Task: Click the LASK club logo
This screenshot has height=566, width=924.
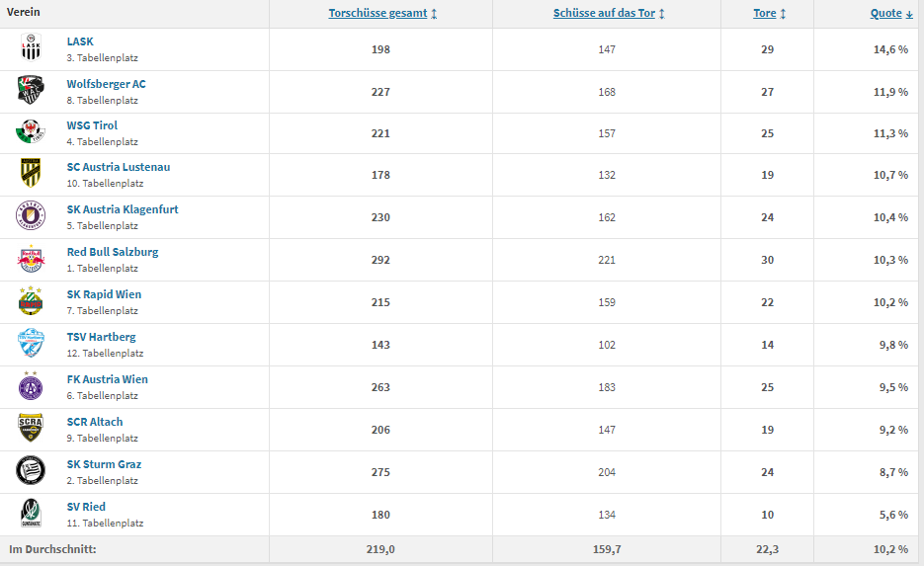Action: point(31,47)
